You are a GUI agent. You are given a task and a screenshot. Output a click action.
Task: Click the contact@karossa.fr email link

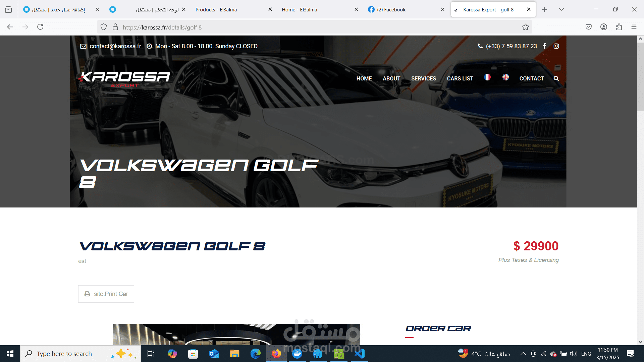click(x=115, y=46)
